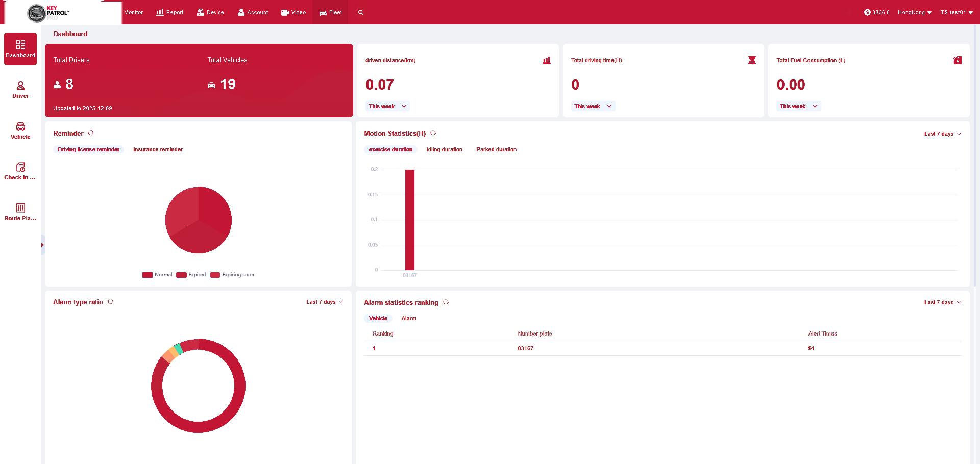980x464 pixels.
Task: Change Motion Statistics Last 7 days range
Action: pyautogui.click(x=943, y=134)
